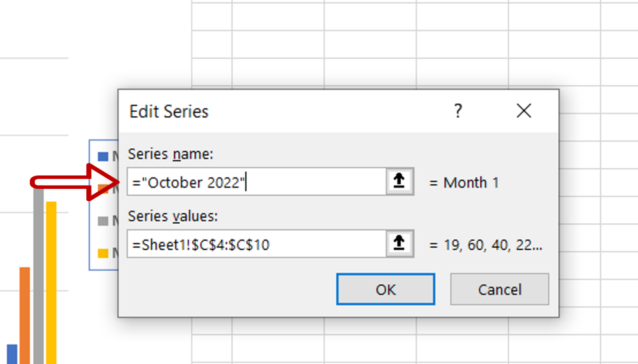Confirm the series edit with OK
Viewport: 638px width, 364px height.
point(385,289)
